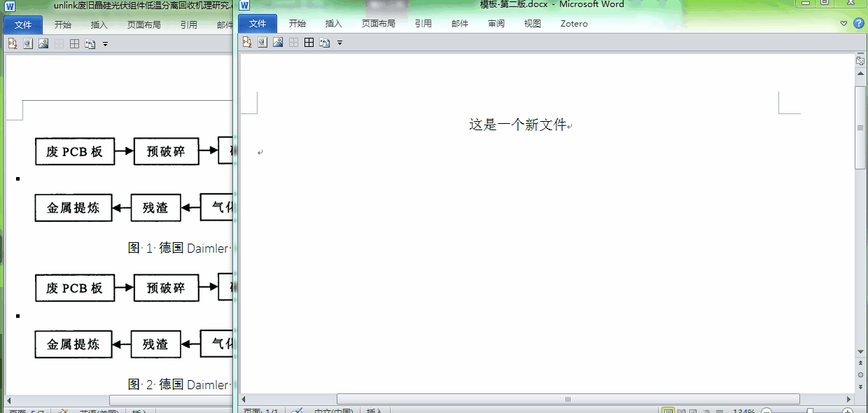
Task: Click the 图 1 德国 Daimler caption
Action: point(179,248)
